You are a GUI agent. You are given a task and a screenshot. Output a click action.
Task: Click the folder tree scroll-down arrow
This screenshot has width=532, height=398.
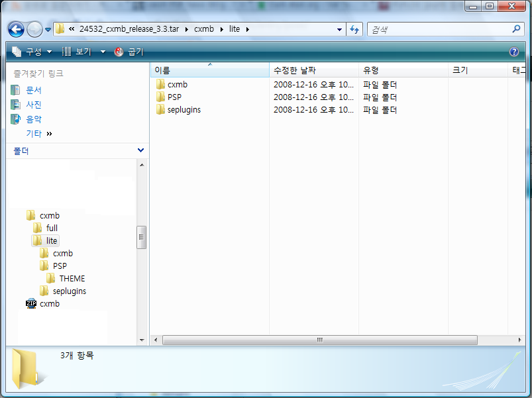click(142, 340)
